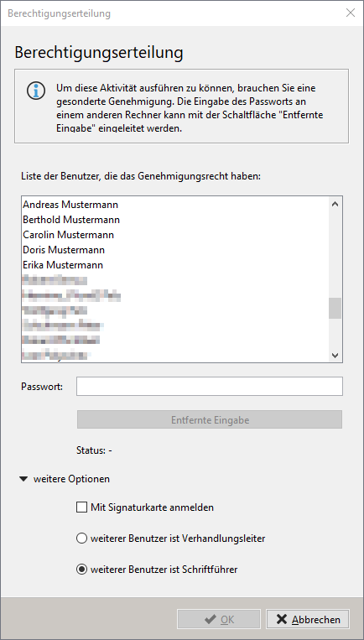
Task: Enable Mit Signaturkarte anmelden checkbox
Action: coord(81,507)
